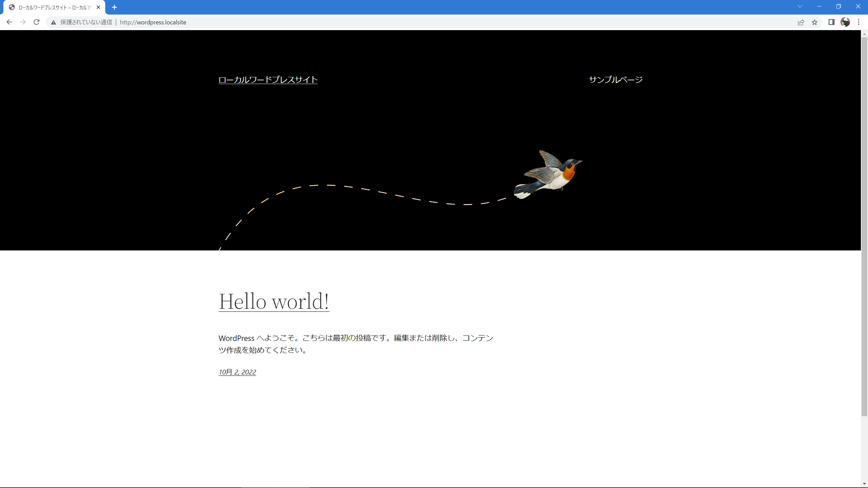Select the ローカルワードプレスサイト tab

pos(54,7)
